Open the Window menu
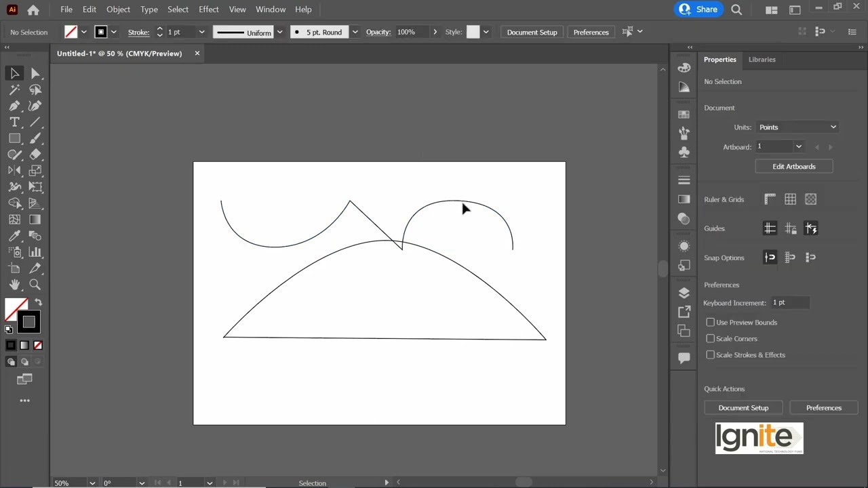 tap(271, 9)
